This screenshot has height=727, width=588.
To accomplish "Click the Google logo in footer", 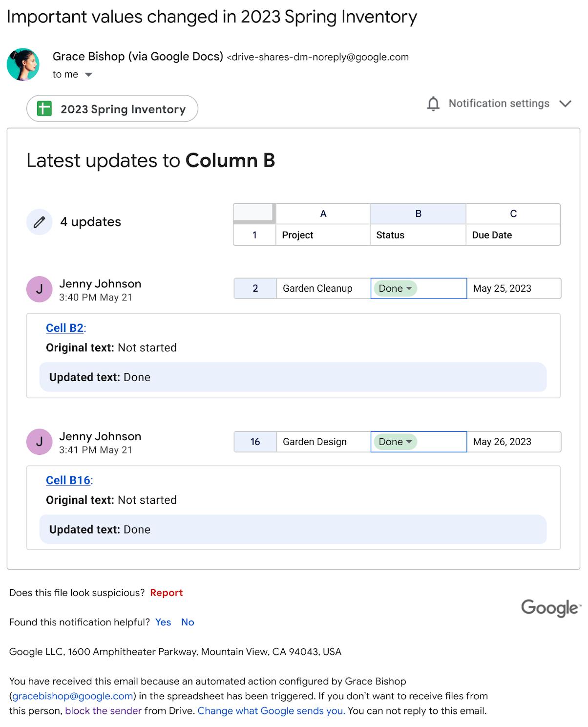I will [551, 608].
